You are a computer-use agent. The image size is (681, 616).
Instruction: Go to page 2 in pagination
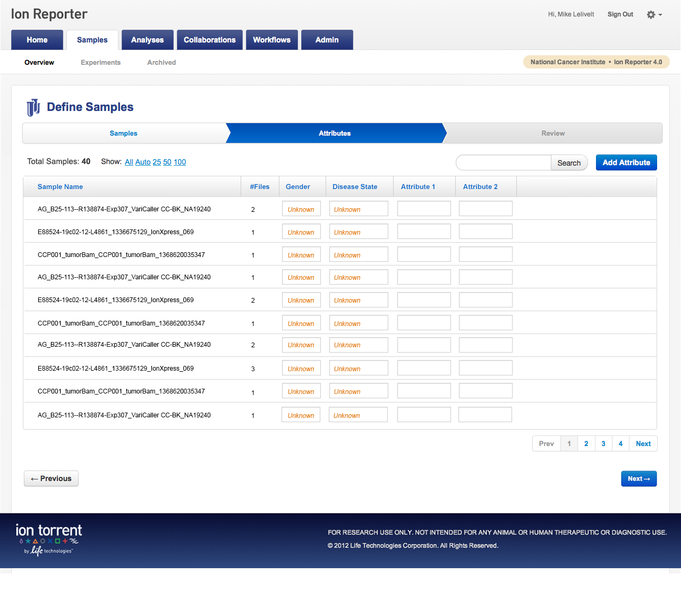[586, 443]
